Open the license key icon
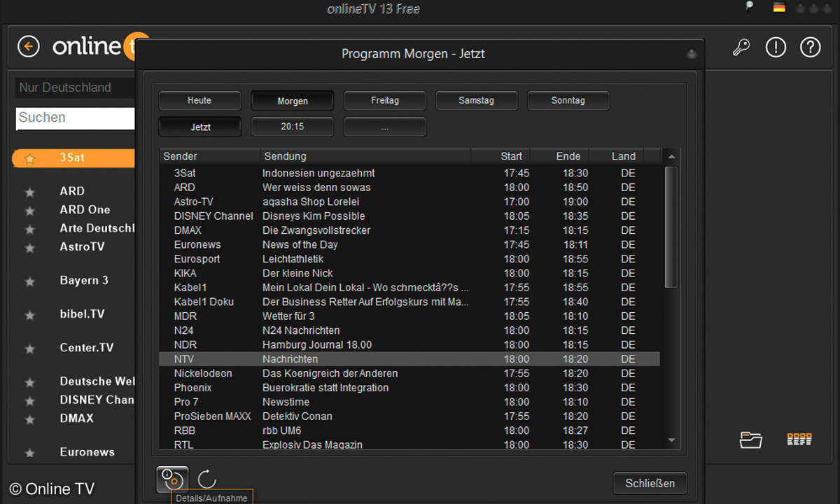The width and height of the screenshot is (840, 504). pyautogui.click(x=741, y=48)
